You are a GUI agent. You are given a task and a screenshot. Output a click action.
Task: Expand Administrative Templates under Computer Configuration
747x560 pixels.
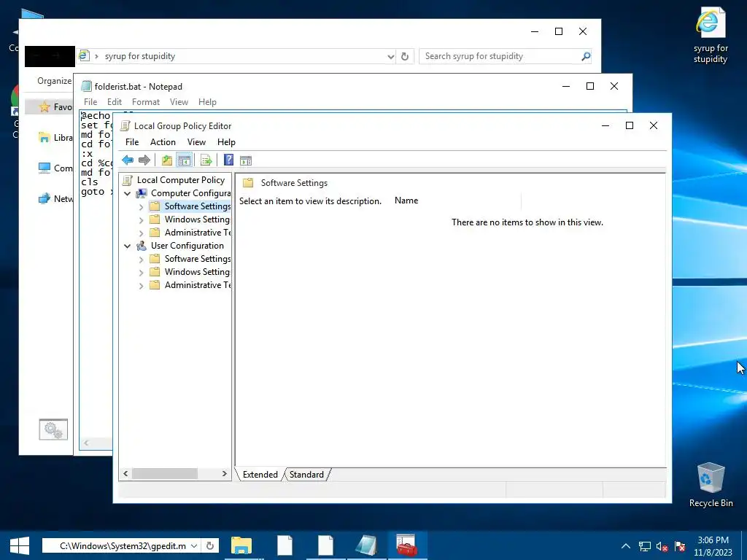141,233
